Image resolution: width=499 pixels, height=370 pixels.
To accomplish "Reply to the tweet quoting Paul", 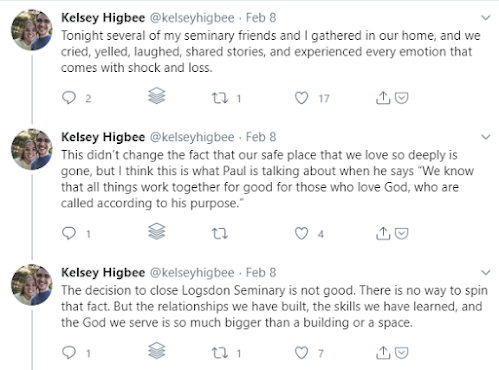I will (69, 233).
